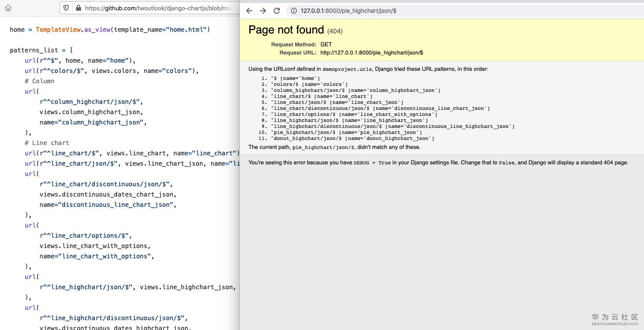Click the pie_highchart_json URL pattern entry

point(346,132)
